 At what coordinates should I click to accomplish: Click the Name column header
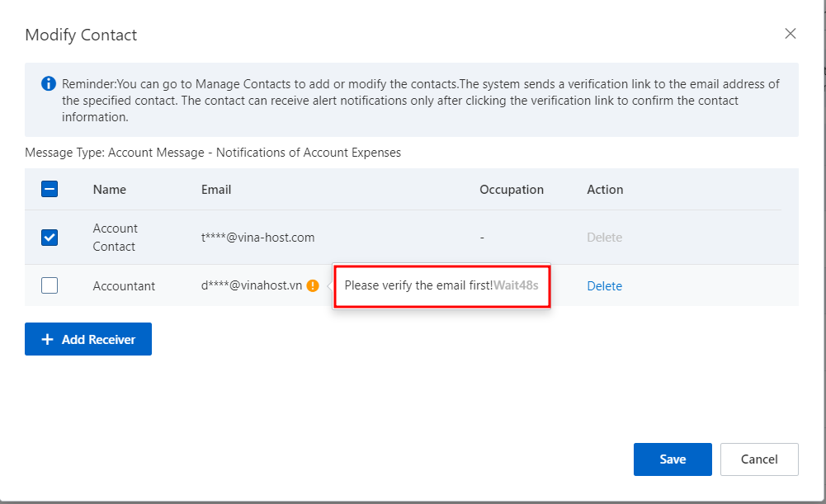coord(110,190)
